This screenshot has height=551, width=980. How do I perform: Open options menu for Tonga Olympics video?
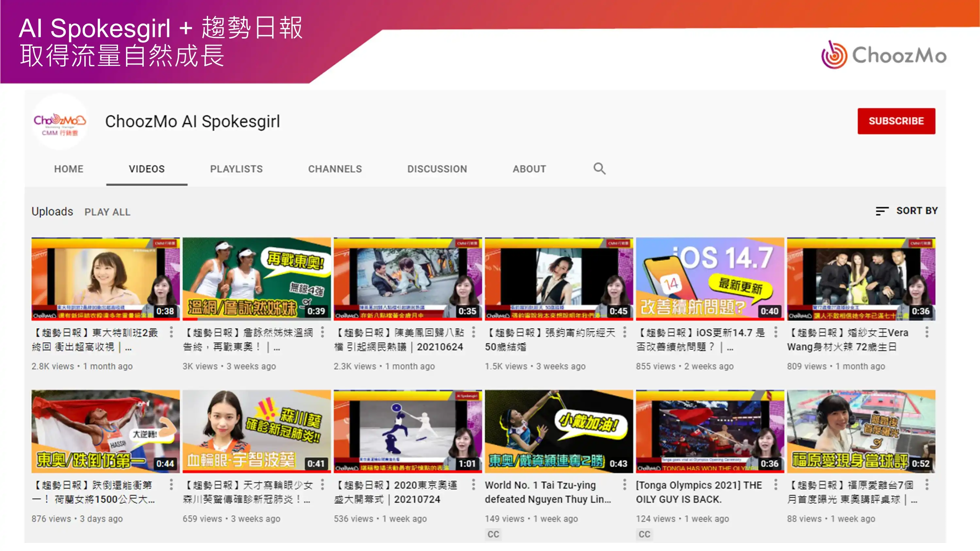point(776,484)
